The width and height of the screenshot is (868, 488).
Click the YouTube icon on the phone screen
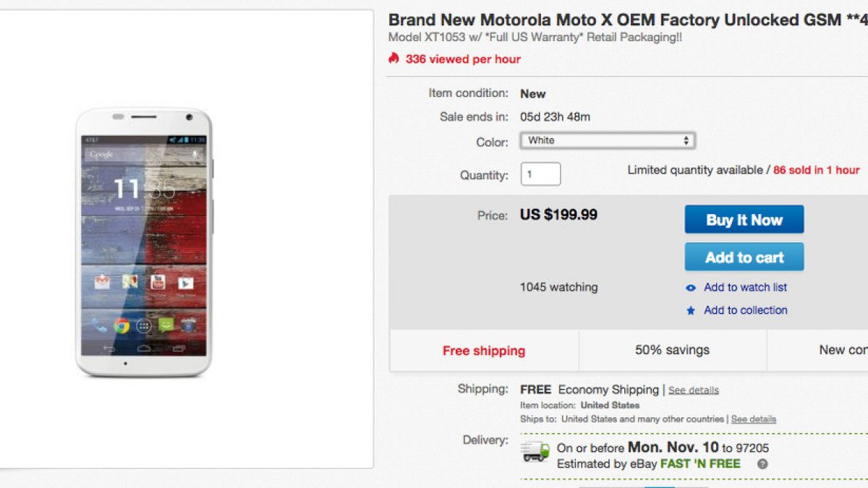coord(158,282)
